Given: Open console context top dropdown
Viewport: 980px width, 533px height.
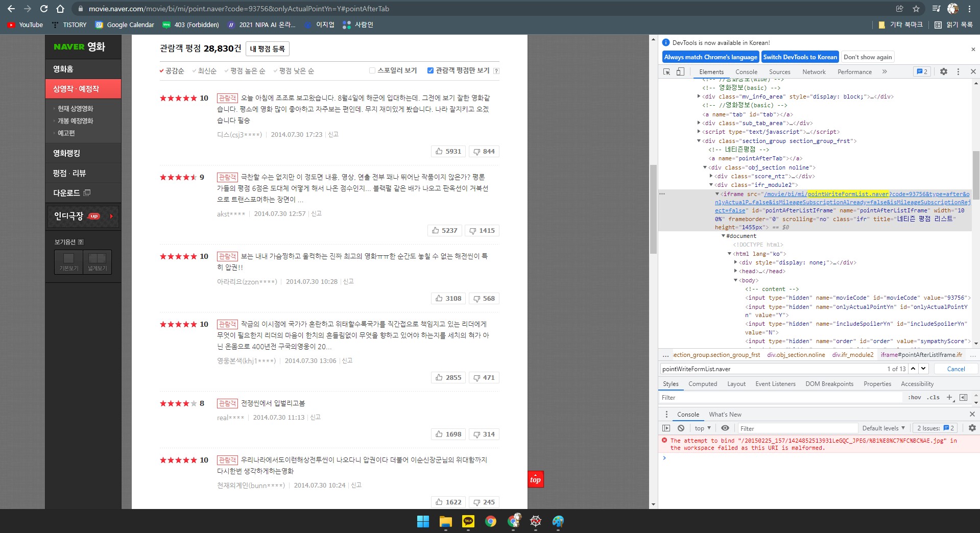Looking at the screenshot, I should click(703, 428).
